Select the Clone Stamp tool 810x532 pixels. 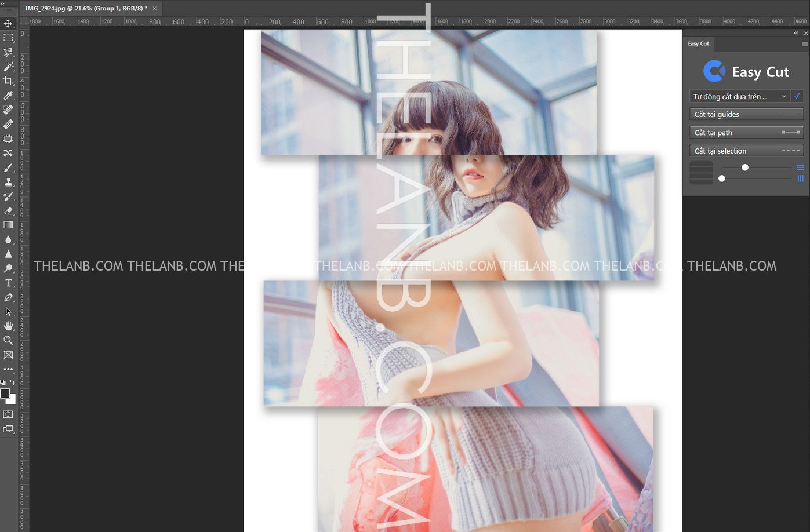coord(8,182)
